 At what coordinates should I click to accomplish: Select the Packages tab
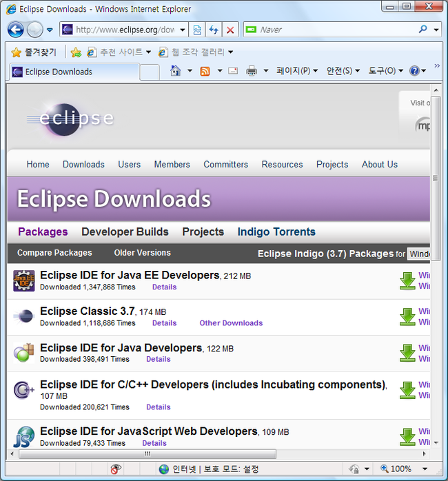click(43, 232)
